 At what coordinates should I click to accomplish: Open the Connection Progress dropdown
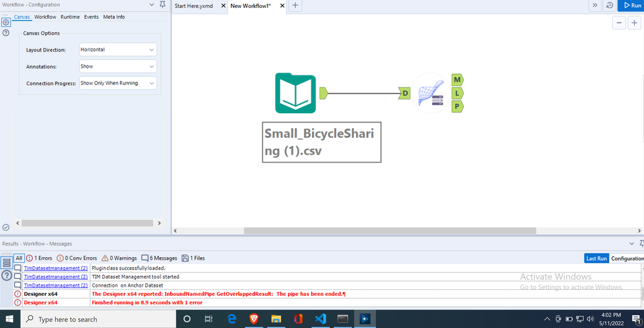pyautogui.click(x=118, y=83)
